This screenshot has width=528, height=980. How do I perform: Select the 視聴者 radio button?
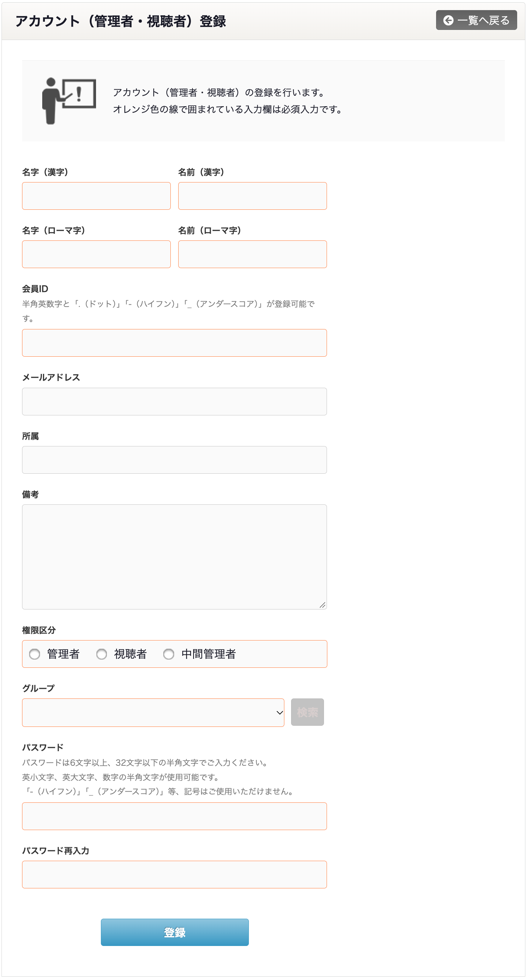click(102, 654)
